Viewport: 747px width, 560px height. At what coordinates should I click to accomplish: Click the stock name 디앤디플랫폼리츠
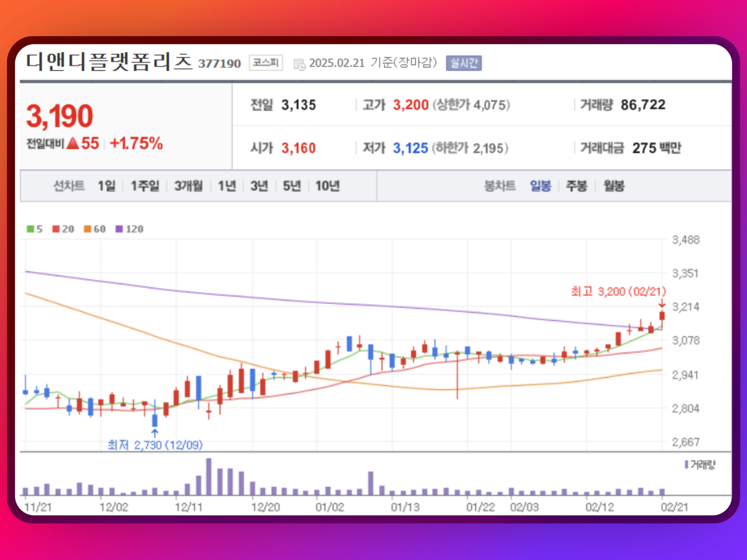coord(109,62)
